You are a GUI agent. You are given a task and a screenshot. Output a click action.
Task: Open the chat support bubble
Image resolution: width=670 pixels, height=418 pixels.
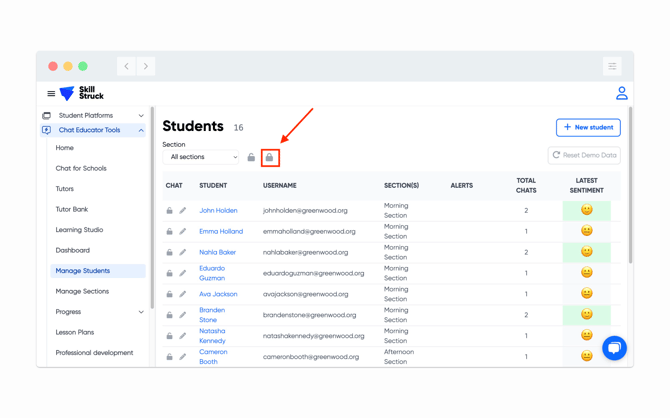(614, 347)
